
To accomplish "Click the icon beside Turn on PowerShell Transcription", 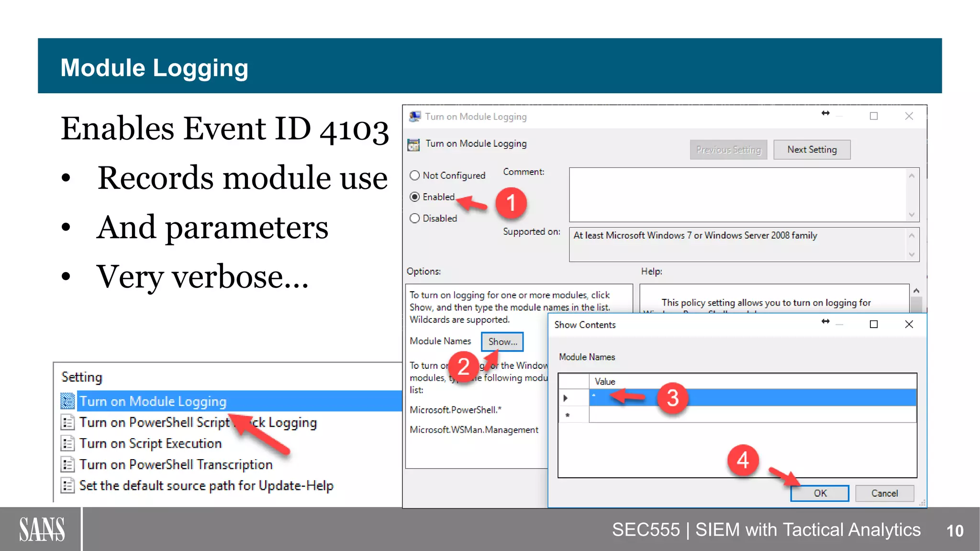I will 68,464.
